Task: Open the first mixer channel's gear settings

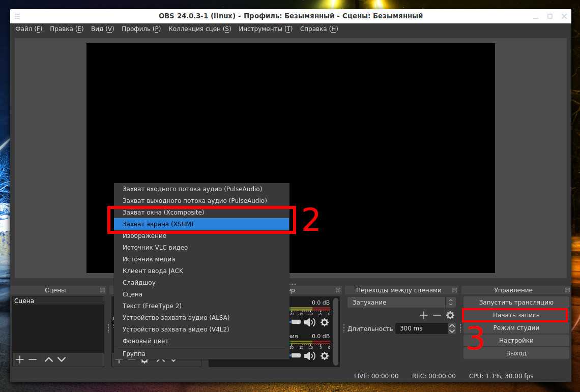Action: [325, 322]
